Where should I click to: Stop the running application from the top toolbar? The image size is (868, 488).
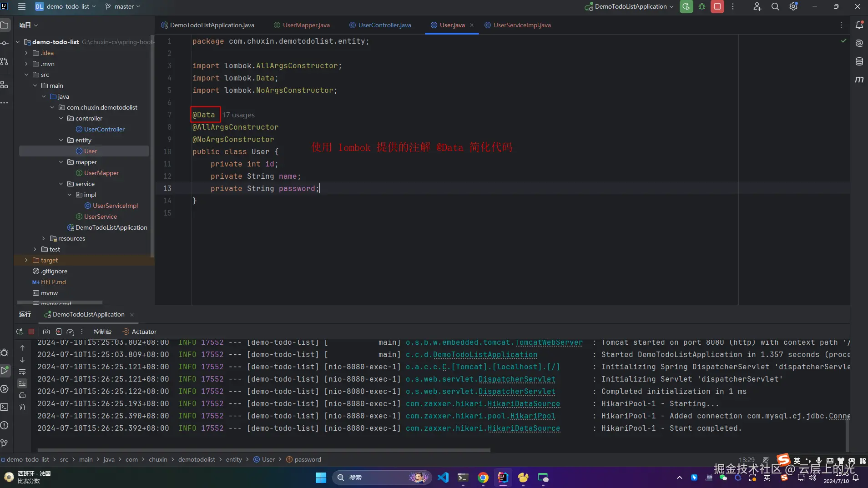click(717, 6)
